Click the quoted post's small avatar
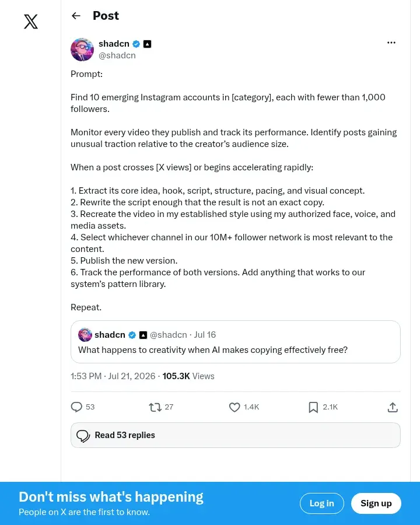420x525 pixels. tap(85, 335)
